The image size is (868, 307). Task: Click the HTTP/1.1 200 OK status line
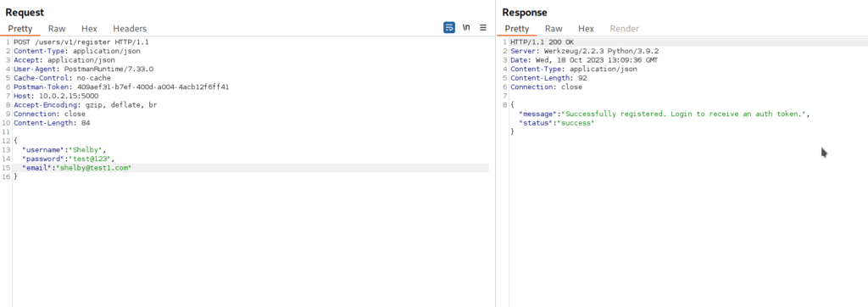coord(542,42)
